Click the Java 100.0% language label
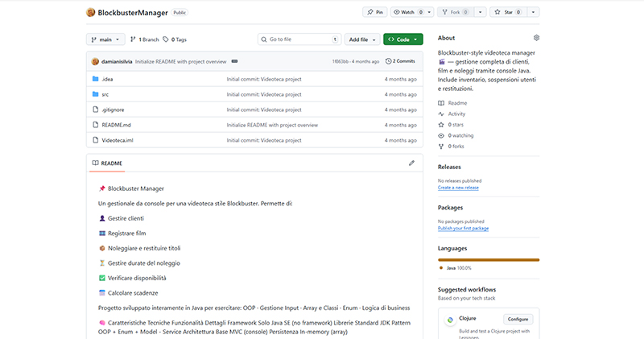The height and width of the screenshot is (339, 644). 456,268
